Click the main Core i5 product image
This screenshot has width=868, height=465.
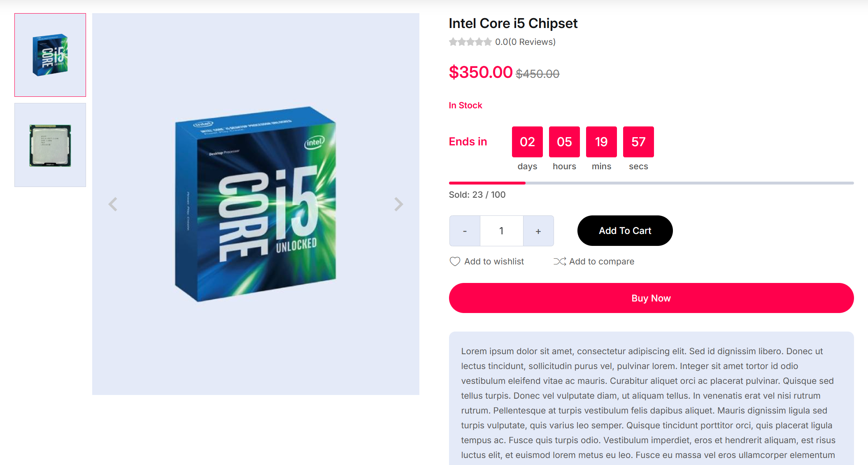256,204
